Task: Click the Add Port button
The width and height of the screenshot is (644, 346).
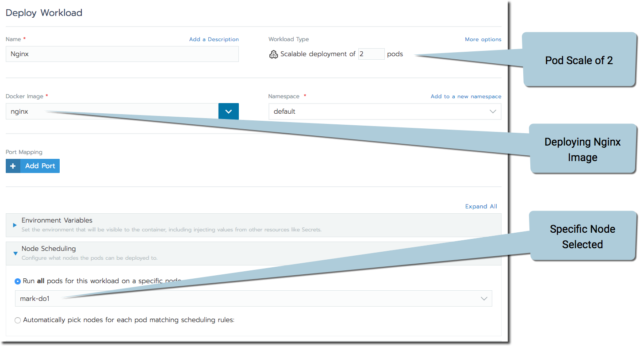Action: coord(40,165)
